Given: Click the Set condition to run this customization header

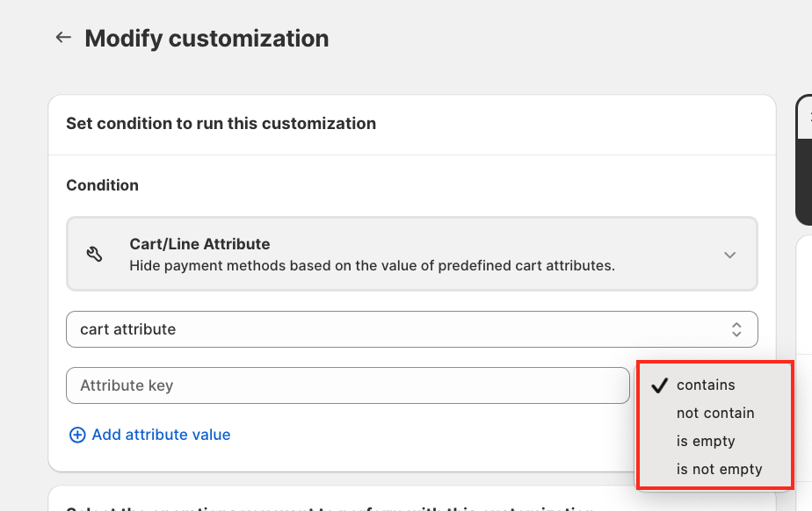Looking at the screenshot, I should coord(221,124).
